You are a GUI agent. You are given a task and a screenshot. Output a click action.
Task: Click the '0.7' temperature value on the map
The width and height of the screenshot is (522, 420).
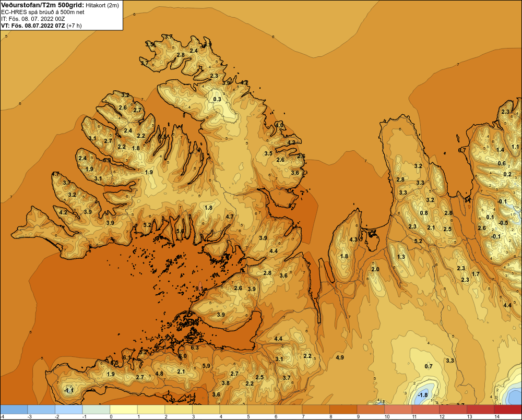pyautogui.click(x=429, y=366)
